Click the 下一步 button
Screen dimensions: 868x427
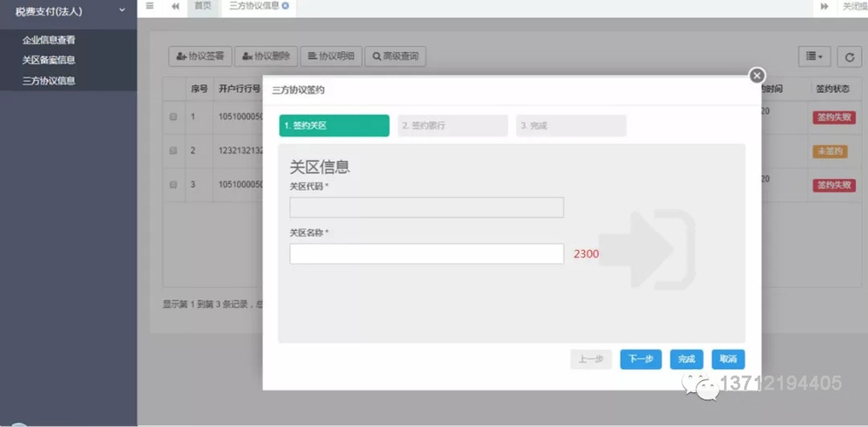tap(641, 359)
